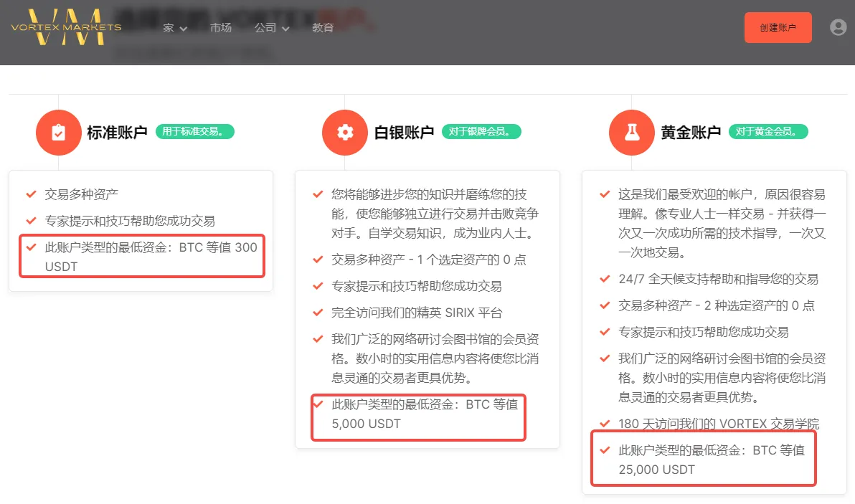This screenshot has height=504, width=855.
Task: Click gold account 专家提示和技巧帮助您成功交易 line
Action: pyautogui.click(x=704, y=332)
